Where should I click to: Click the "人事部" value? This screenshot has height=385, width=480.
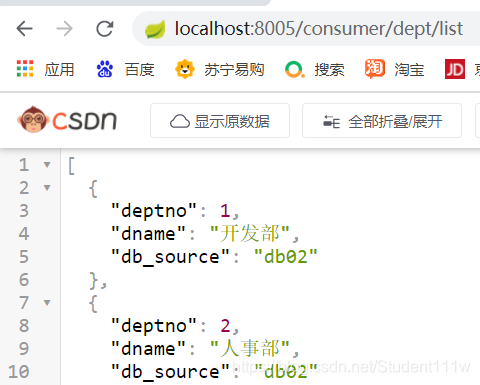point(250,348)
